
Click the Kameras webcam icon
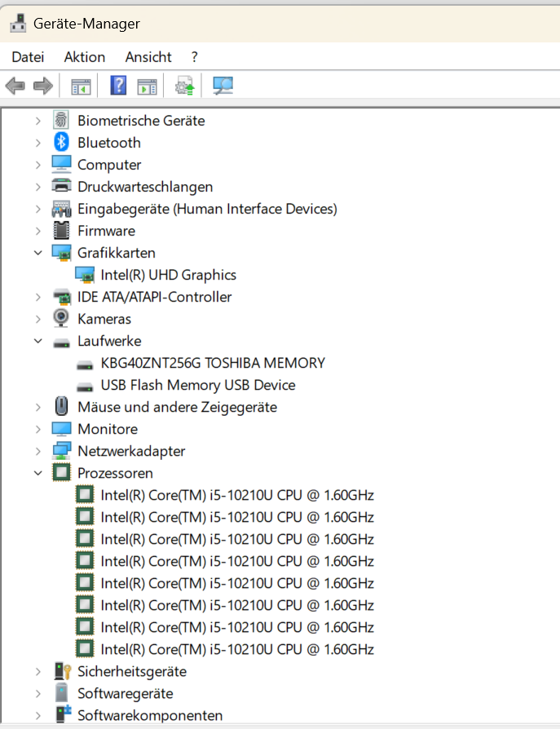coord(61,318)
